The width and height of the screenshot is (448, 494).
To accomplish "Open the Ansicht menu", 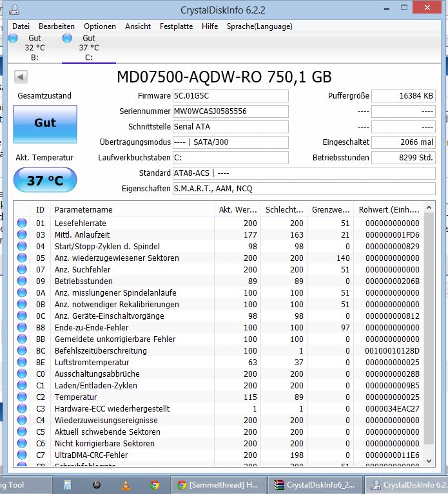I will (138, 26).
